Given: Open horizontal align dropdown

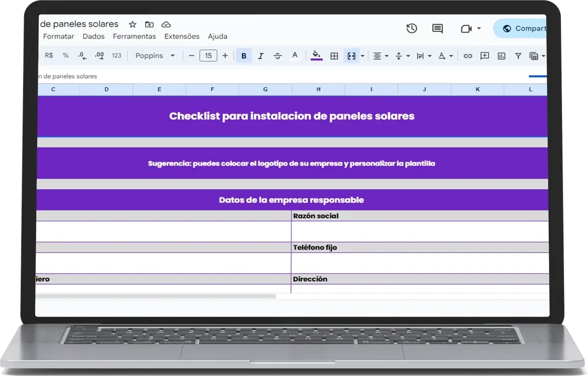Looking at the screenshot, I should 380,56.
